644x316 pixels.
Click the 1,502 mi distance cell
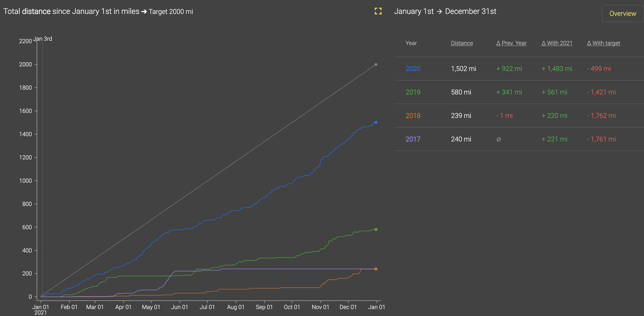point(463,69)
